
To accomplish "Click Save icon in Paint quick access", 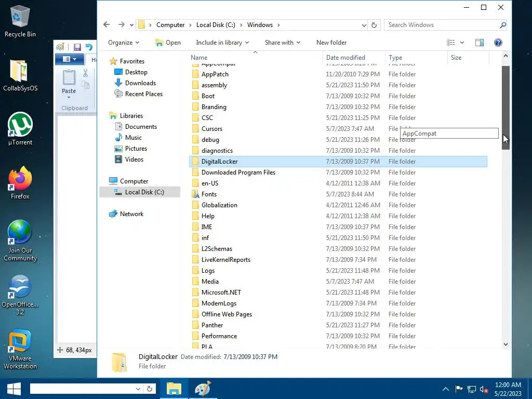I will click(x=77, y=47).
